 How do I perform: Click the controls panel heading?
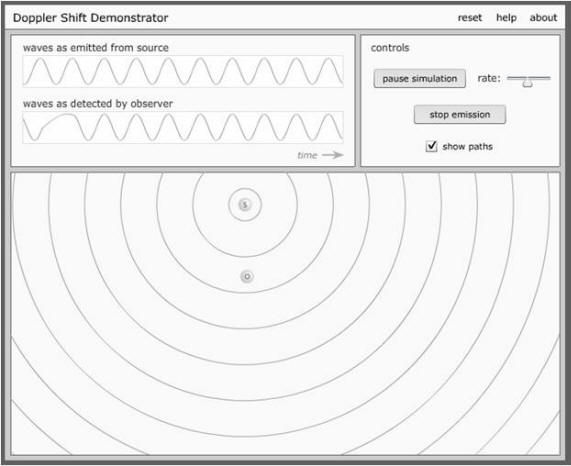coord(390,48)
